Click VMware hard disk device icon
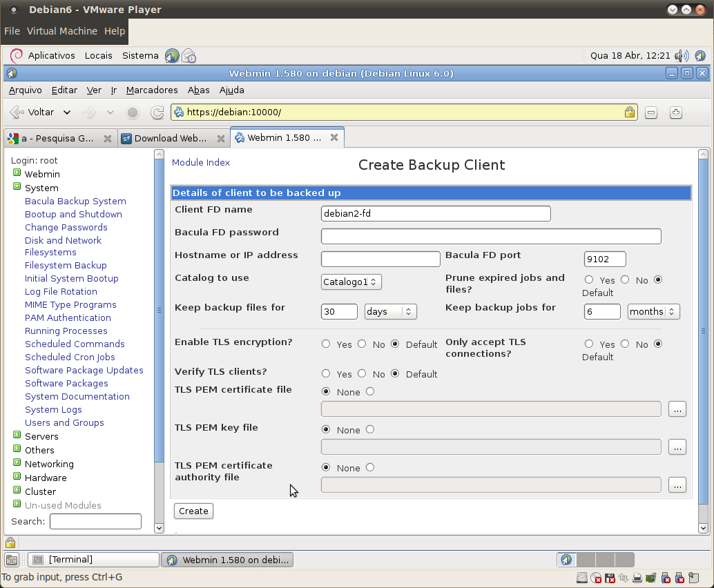Image resolution: width=714 pixels, height=588 pixels. pos(581,578)
